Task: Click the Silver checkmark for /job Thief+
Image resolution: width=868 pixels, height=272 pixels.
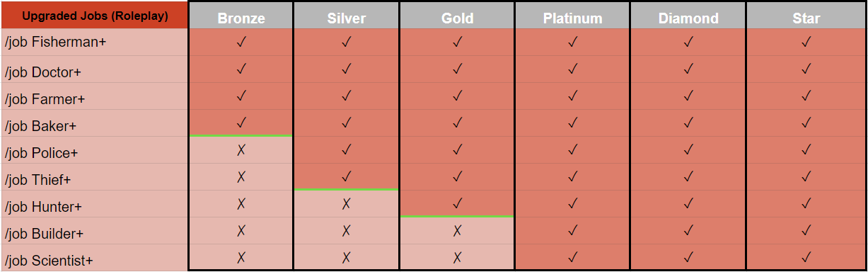Action: pos(347,177)
